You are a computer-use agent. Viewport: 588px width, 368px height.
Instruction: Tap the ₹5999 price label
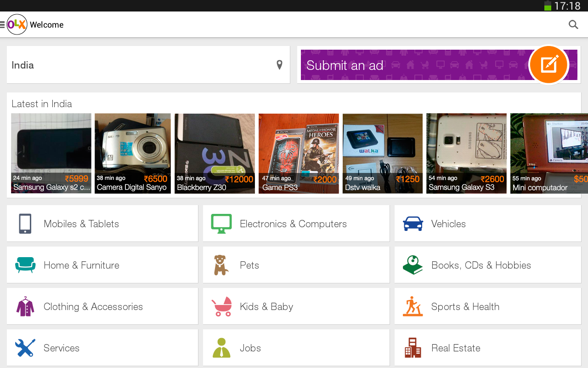click(x=77, y=178)
